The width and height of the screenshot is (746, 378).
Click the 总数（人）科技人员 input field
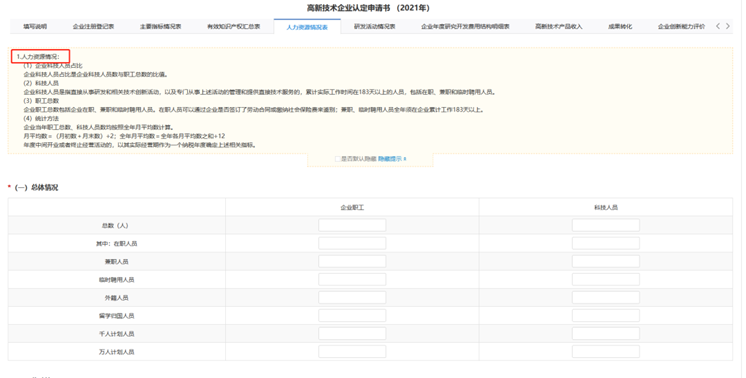tap(606, 225)
